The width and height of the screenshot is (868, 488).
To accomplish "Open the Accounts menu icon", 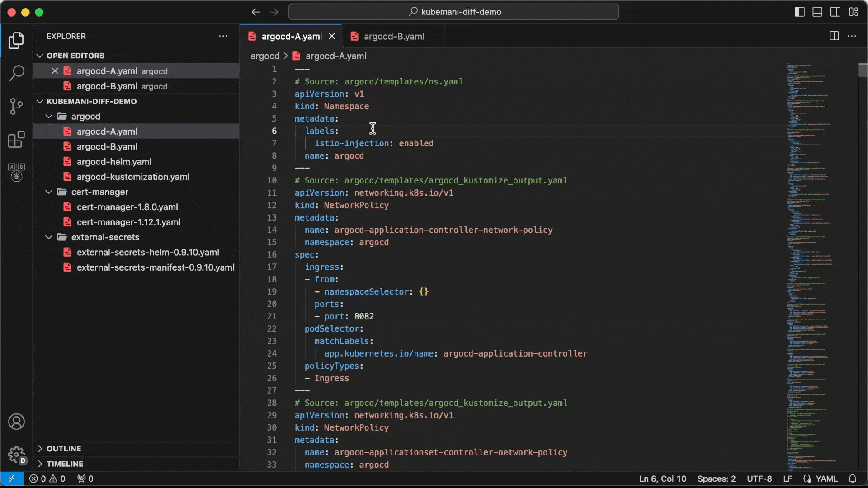I will tap(17, 422).
